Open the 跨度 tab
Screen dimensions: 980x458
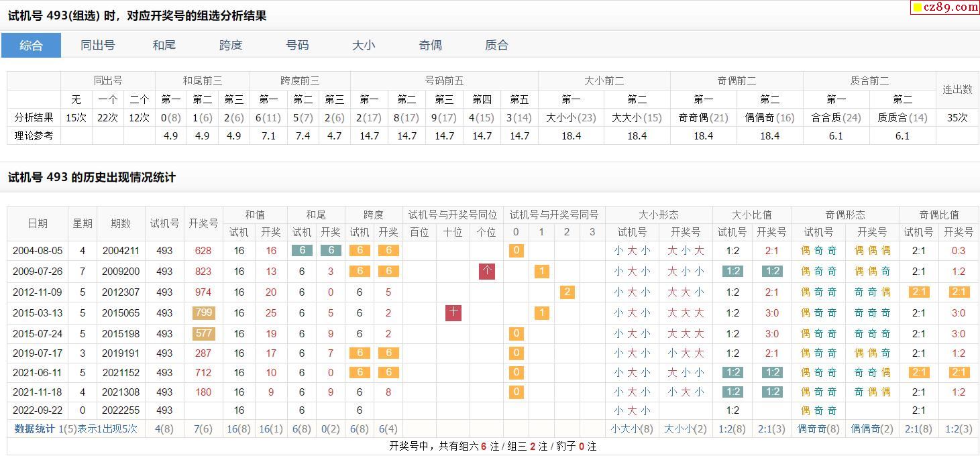pos(231,45)
